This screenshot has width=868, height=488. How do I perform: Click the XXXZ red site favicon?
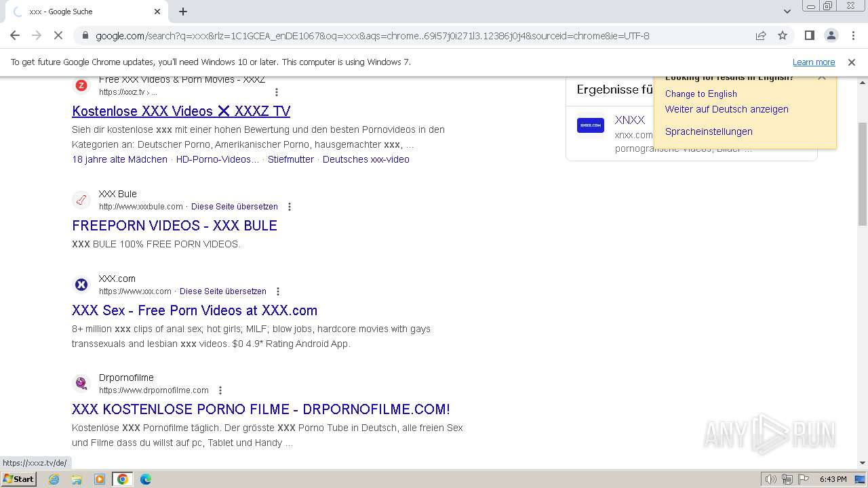(x=81, y=85)
